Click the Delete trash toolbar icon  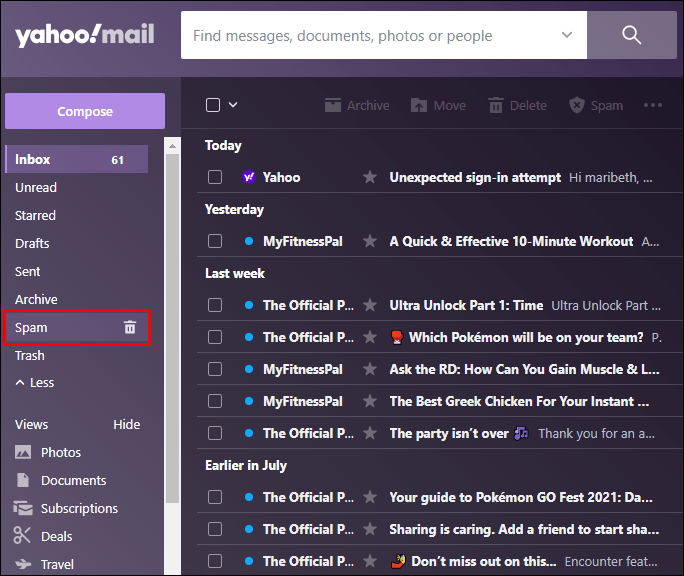tap(496, 105)
